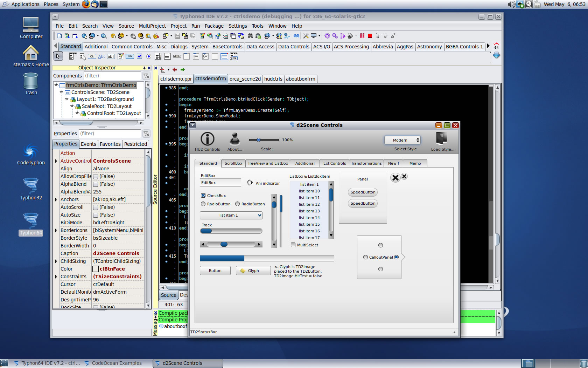The image size is (588, 368).
Task: Pick the TCheckBox component icon in palette
Action: point(139,56)
